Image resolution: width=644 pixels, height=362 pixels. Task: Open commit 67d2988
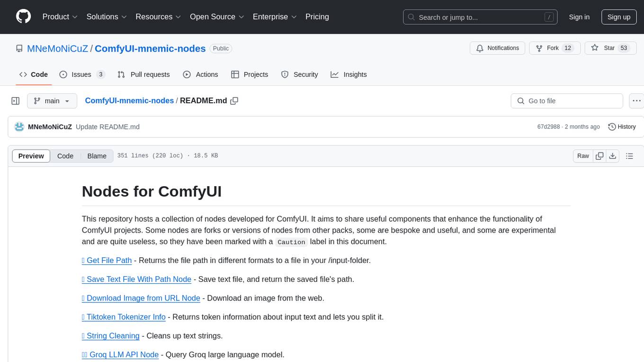548,127
